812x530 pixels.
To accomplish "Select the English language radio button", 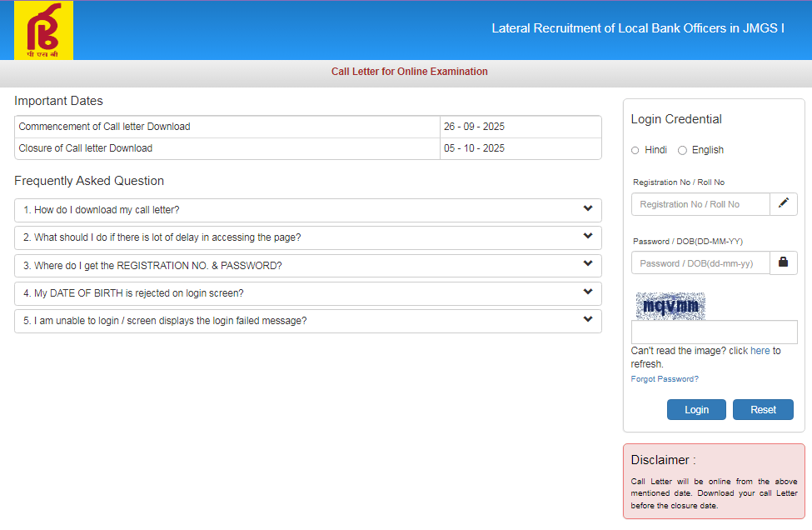I will click(x=683, y=150).
